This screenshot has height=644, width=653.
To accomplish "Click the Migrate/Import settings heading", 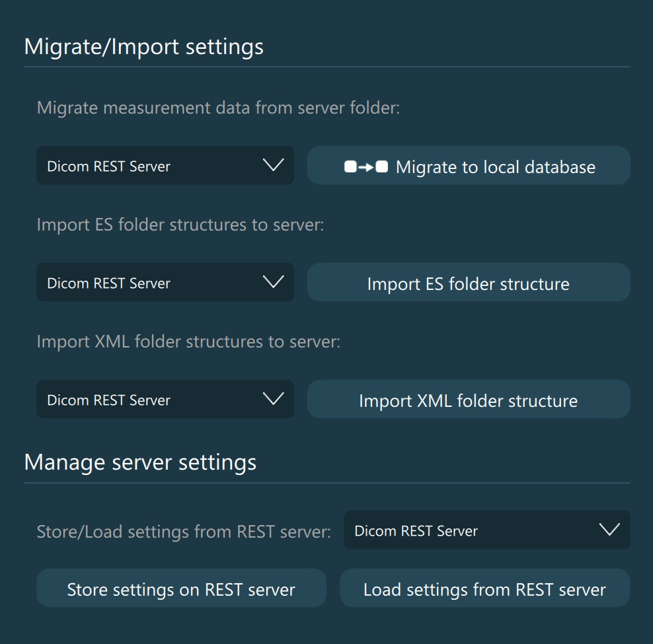I will click(143, 47).
